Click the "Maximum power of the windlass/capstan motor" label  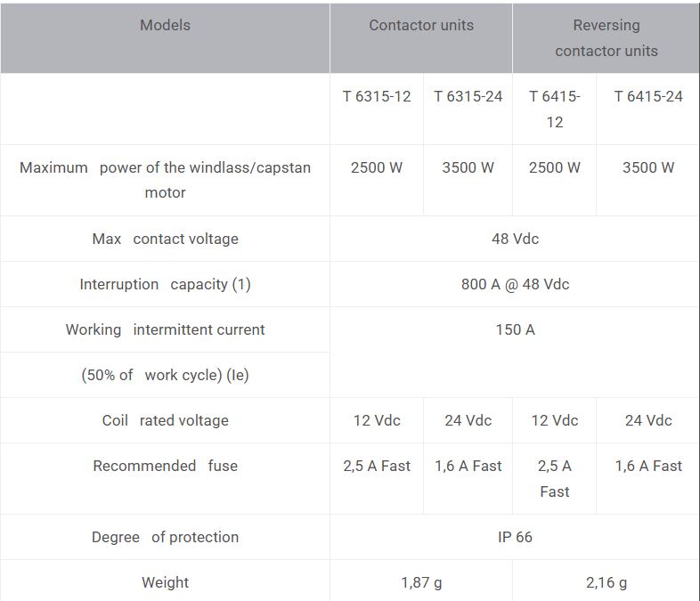(165, 180)
